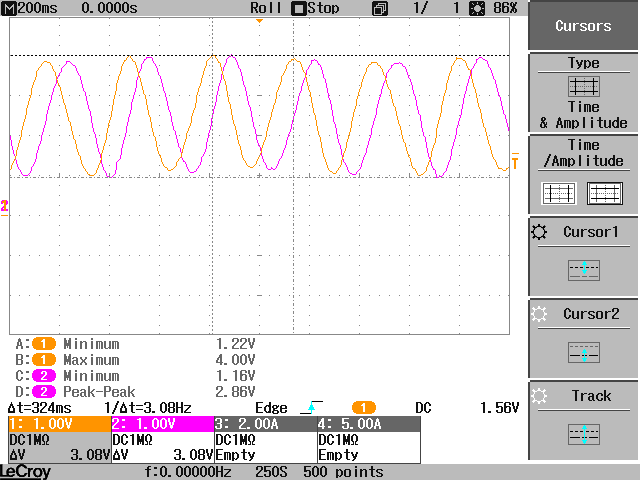The height and width of the screenshot is (480, 640).
Task: Click the M timebase indicator icon
Action: tap(9, 9)
